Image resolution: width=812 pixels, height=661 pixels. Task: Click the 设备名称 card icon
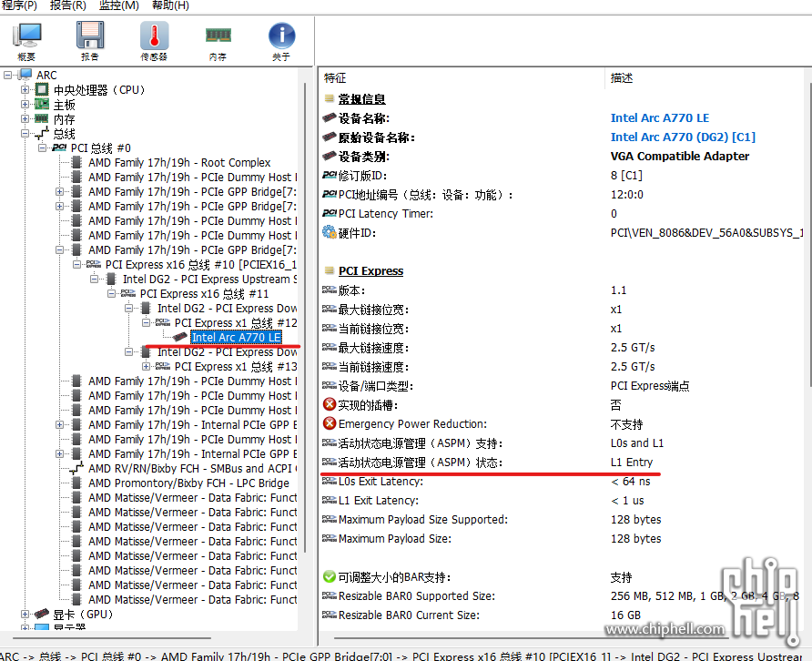pyautogui.click(x=330, y=117)
